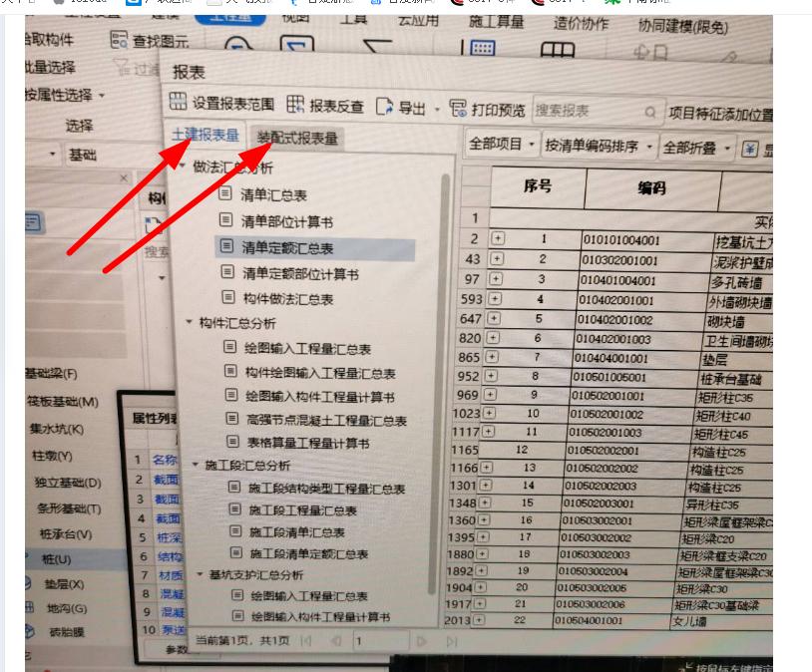Open the 施工算量 ribbon tab

tap(496, 21)
